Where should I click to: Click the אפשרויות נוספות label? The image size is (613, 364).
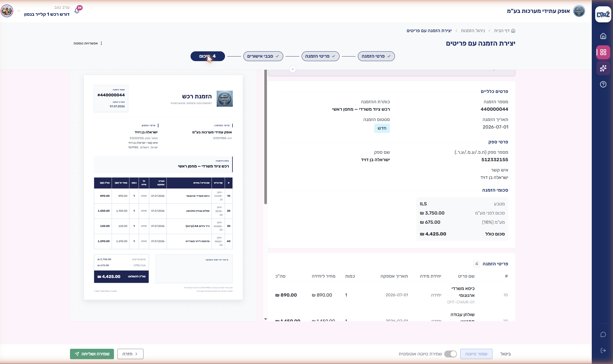pyautogui.click(x=86, y=43)
